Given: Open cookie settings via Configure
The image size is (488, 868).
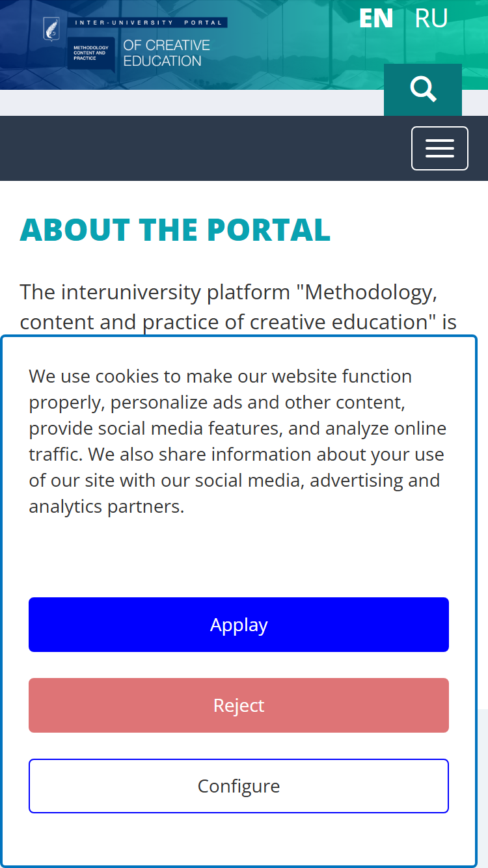Looking at the screenshot, I should [x=239, y=786].
